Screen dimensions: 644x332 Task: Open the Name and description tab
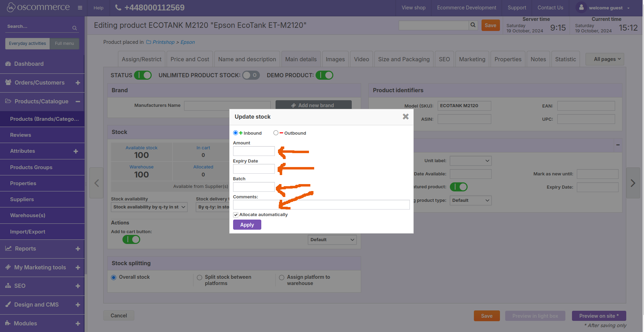[247, 59]
